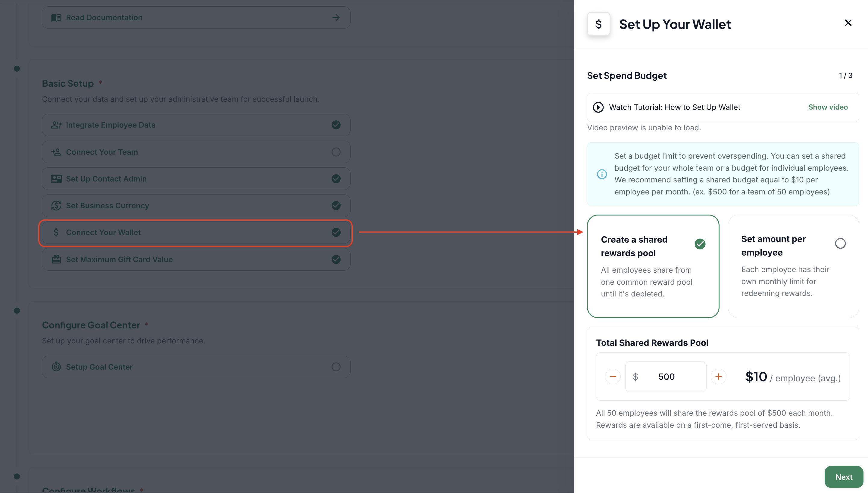Click the plus icon to increase rewards pool

(x=718, y=377)
